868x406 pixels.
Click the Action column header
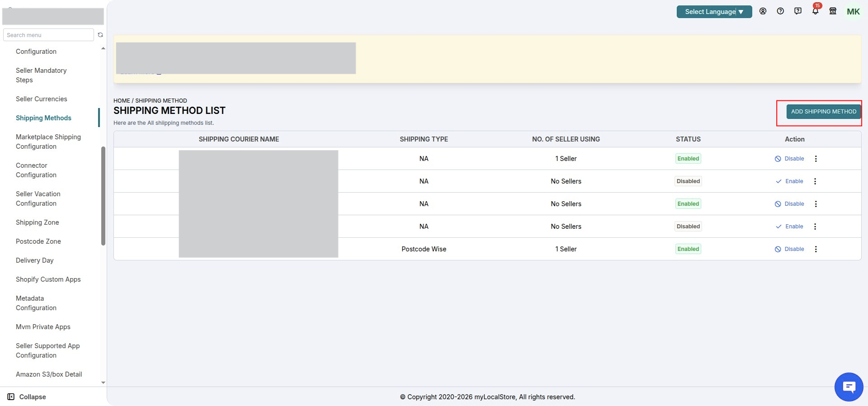pos(795,139)
